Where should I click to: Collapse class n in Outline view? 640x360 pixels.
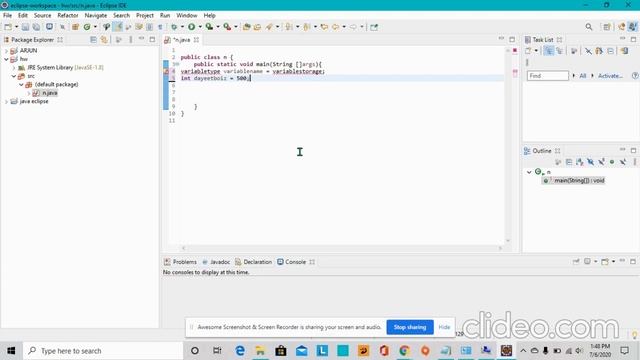(529, 172)
